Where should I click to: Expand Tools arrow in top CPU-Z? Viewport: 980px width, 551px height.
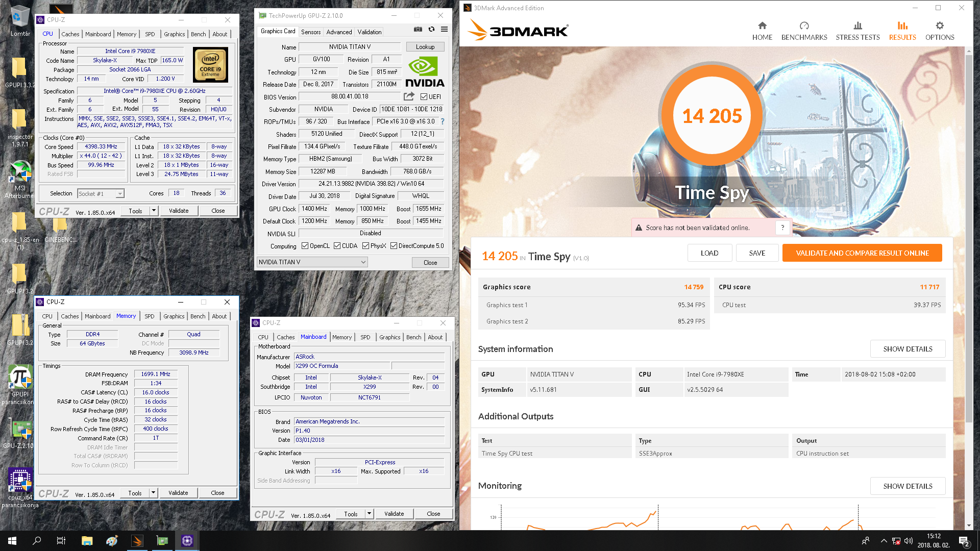(x=154, y=211)
